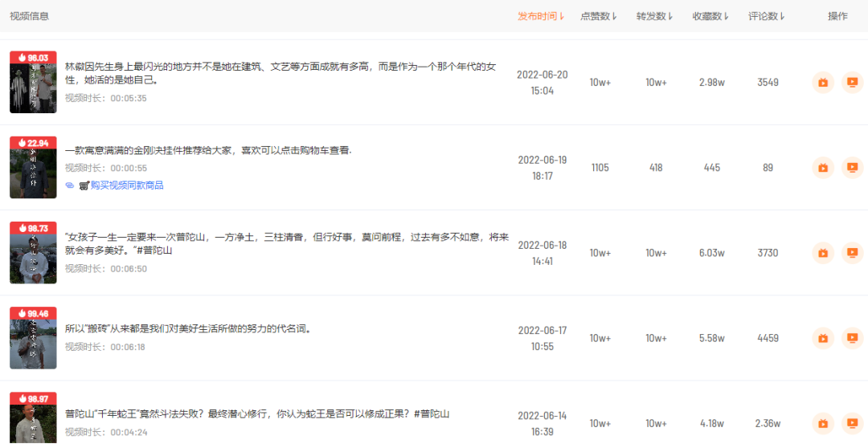Click the shares count 418
Screen dimensions: 868x448
656,168
